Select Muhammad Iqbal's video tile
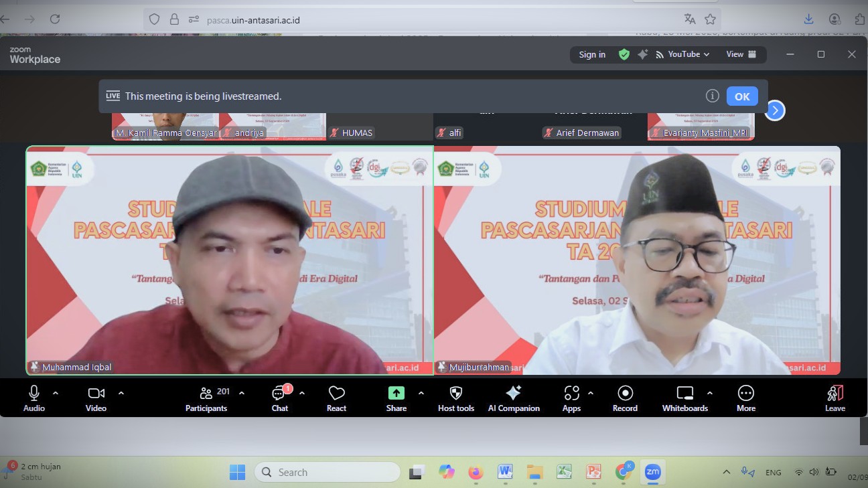 pyautogui.click(x=230, y=260)
